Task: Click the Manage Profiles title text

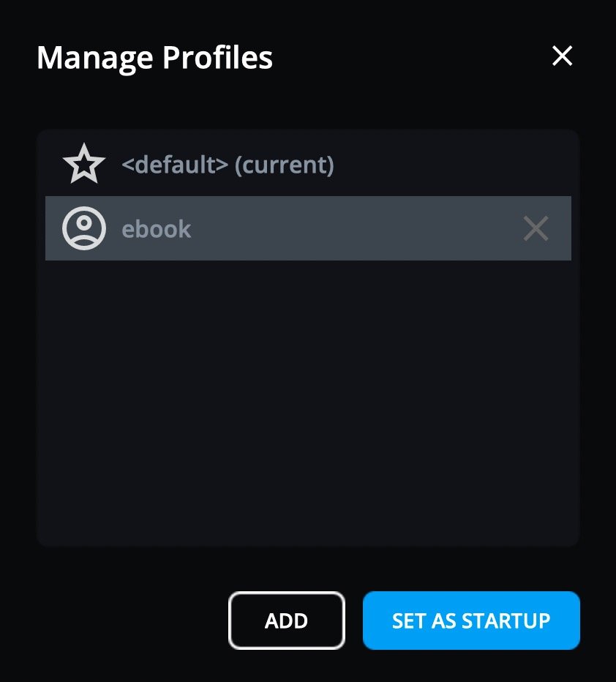Action: (154, 57)
